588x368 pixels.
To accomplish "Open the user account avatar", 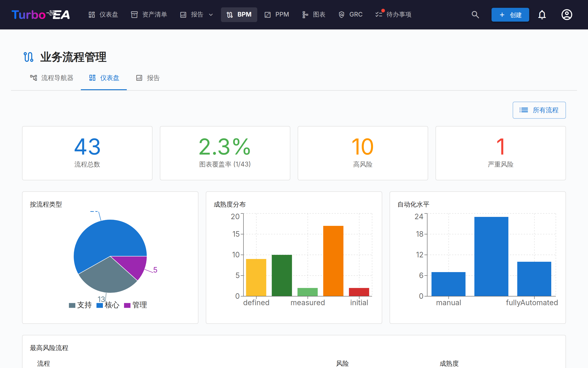I will (x=567, y=14).
